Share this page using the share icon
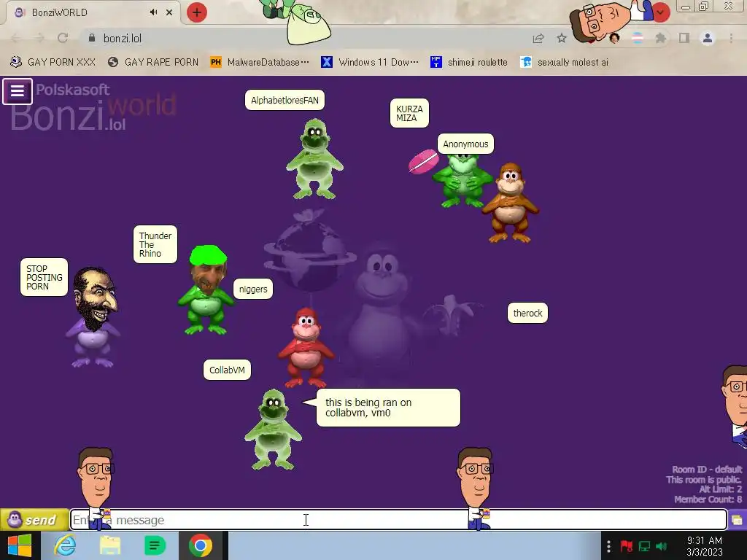Screen dimensions: 747x560 click(538, 38)
